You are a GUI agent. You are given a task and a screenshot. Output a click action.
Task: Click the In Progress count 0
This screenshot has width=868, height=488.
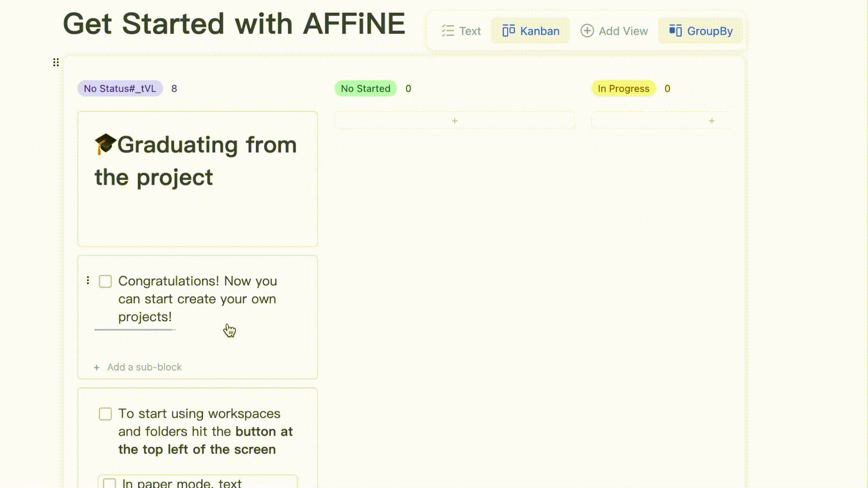667,89
